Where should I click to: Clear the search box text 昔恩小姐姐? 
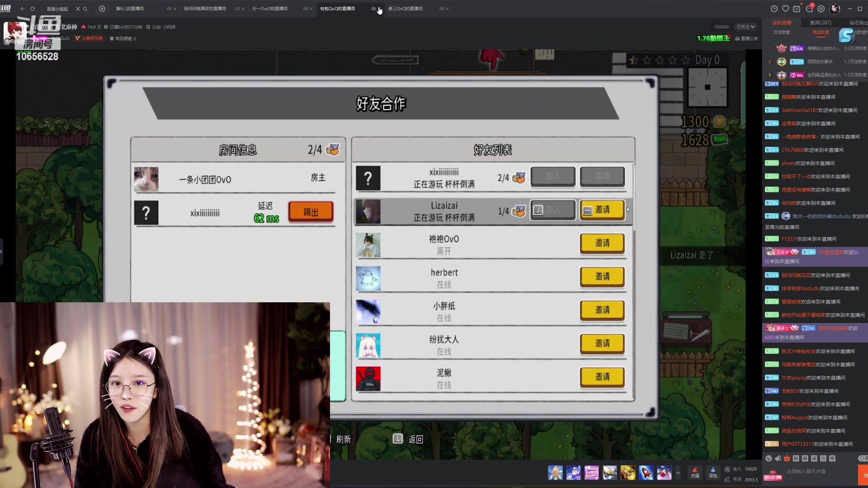click(x=78, y=9)
